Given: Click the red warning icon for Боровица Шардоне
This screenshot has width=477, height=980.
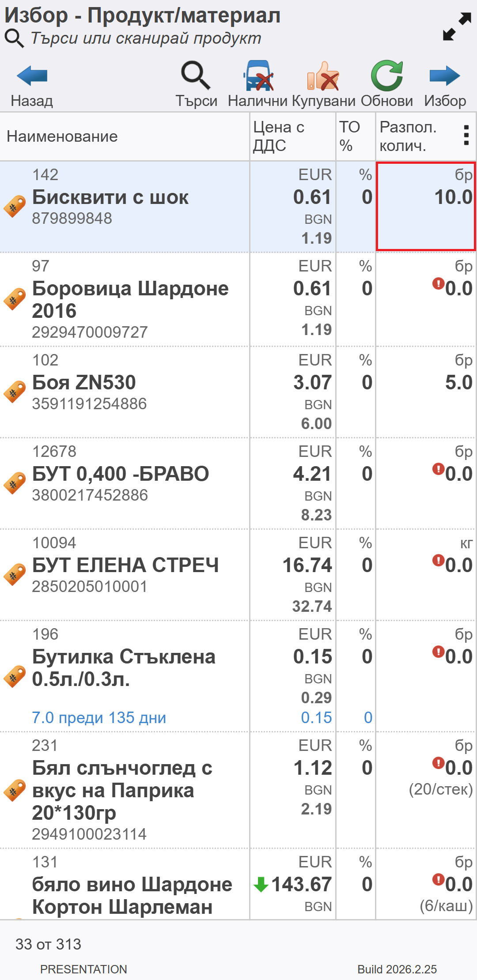Looking at the screenshot, I should point(438,283).
